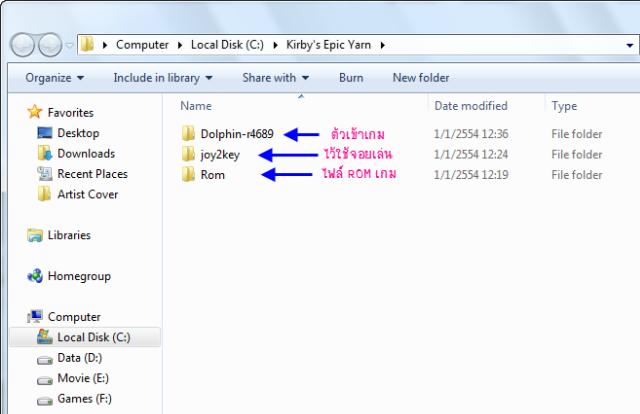Select Local Disk (C:) in navigation pane
The width and height of the screenshot is (640, 414).
tap(93, 337)
